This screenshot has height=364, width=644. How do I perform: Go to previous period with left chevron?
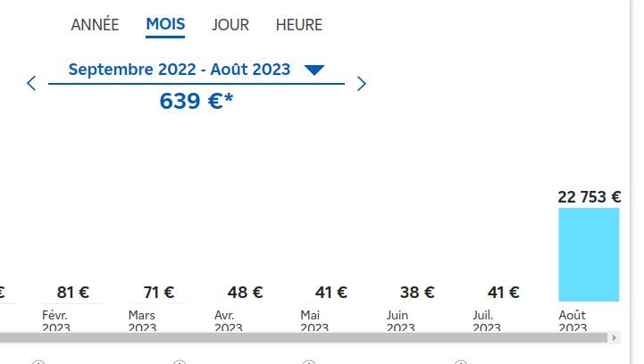click(31, 84)
